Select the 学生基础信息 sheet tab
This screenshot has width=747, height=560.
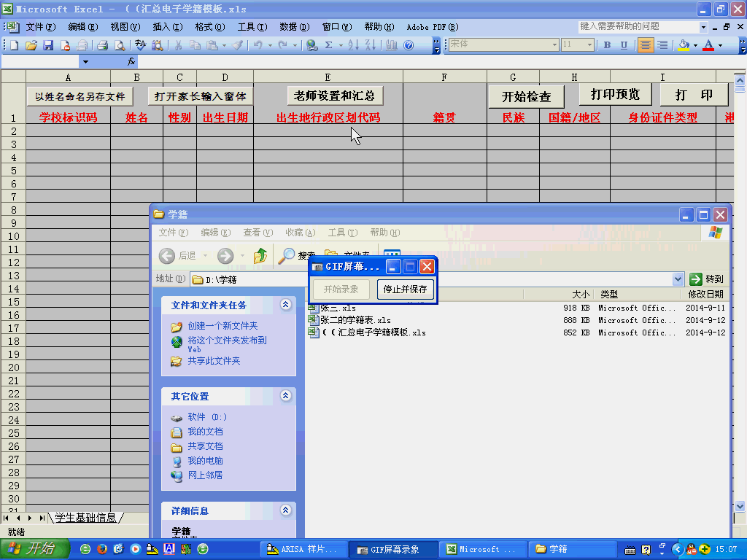tap(86, 518)
